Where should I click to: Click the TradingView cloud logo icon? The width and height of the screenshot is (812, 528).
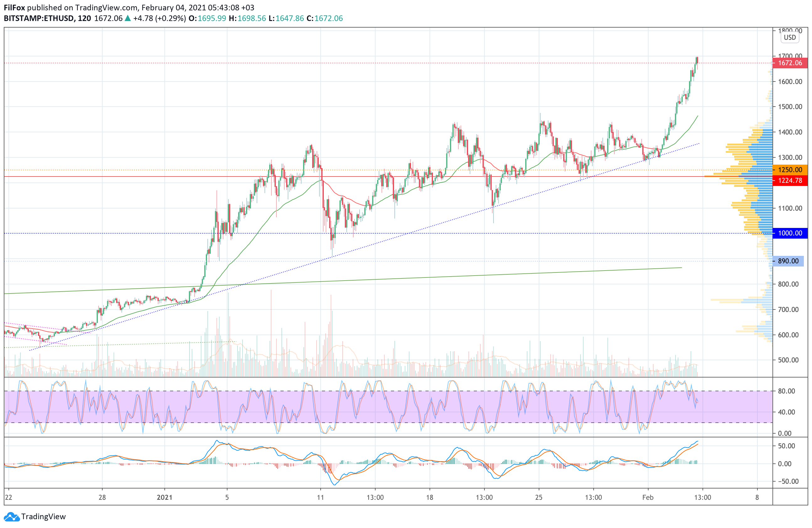(x=12, y=517)
